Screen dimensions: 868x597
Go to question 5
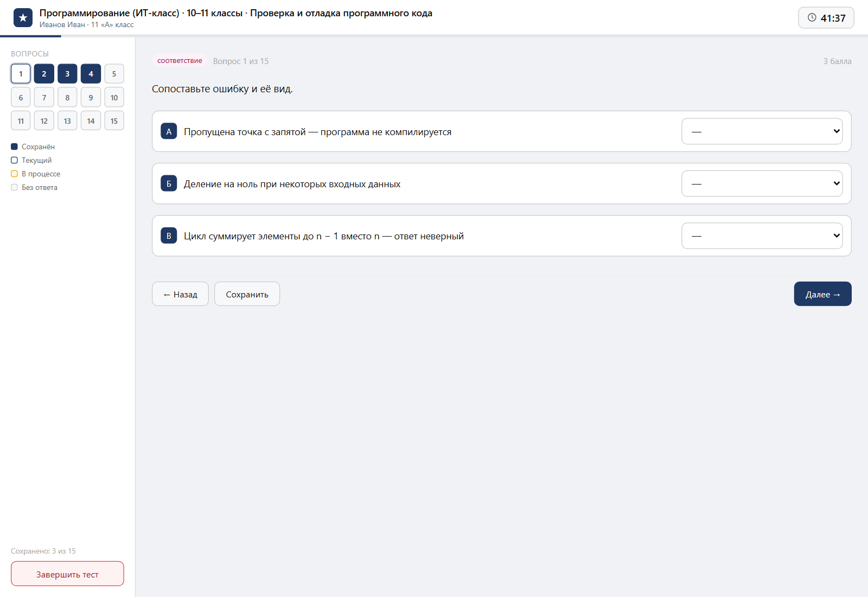(114, 74)
